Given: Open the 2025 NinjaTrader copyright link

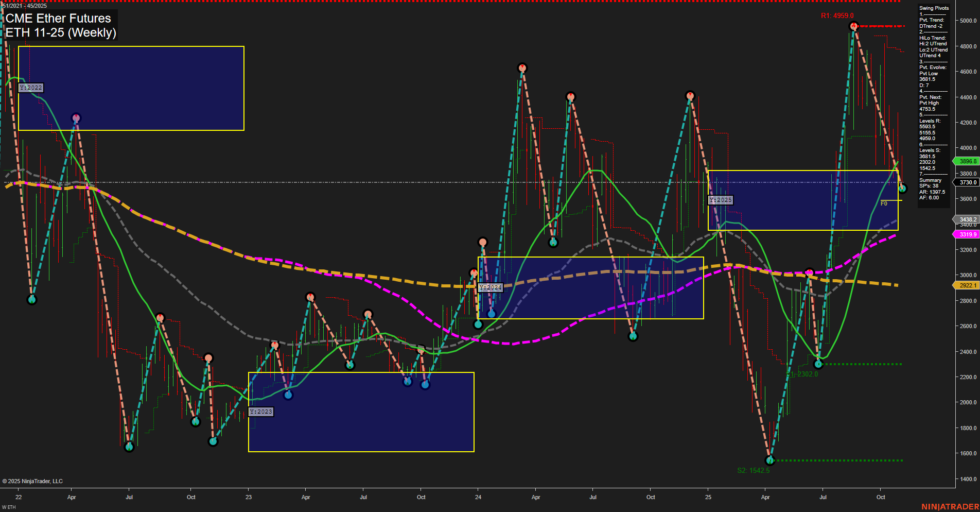Looking at the screenshot, I should [33, 481].
